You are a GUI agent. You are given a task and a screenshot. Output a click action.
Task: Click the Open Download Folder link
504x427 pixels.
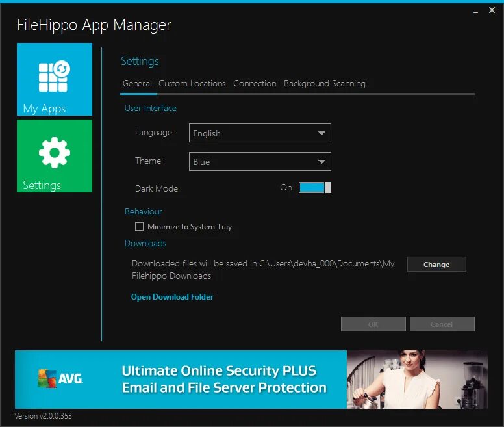(x=172, y=297)
